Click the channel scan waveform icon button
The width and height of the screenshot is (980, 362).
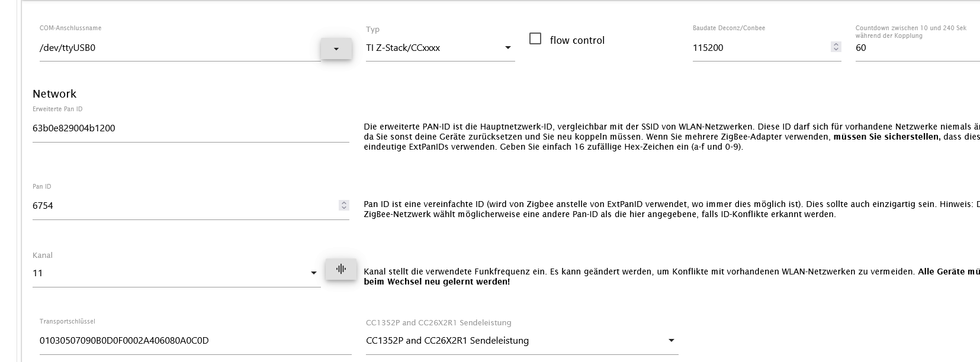pos(340,269)
